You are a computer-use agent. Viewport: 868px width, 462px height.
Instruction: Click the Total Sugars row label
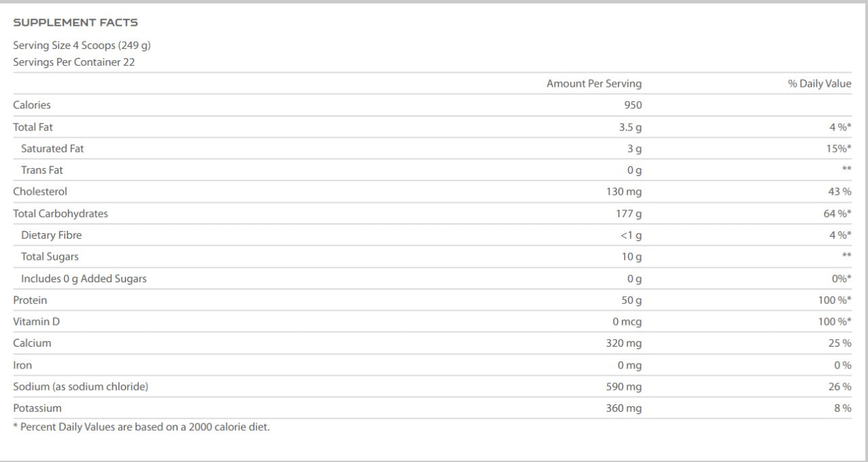pos(50,256)
